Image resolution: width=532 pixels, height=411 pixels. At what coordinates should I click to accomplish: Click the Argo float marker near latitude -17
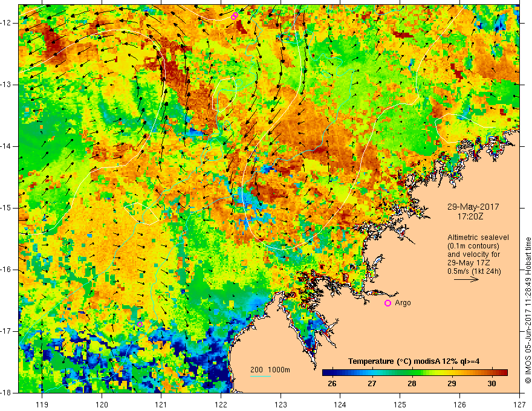tap(140, 324)
